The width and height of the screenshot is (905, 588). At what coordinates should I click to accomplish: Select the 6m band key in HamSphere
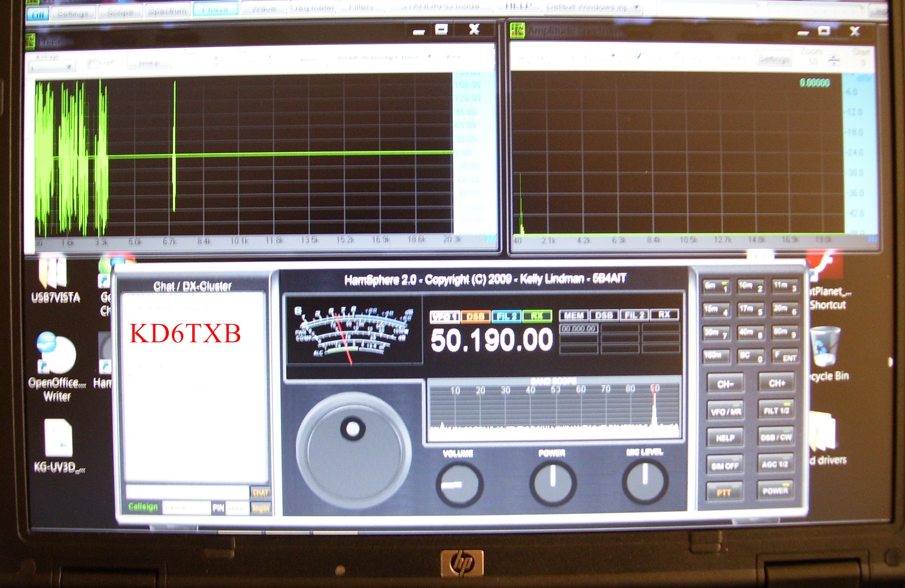pyautogui.click(x=716, y=286)
